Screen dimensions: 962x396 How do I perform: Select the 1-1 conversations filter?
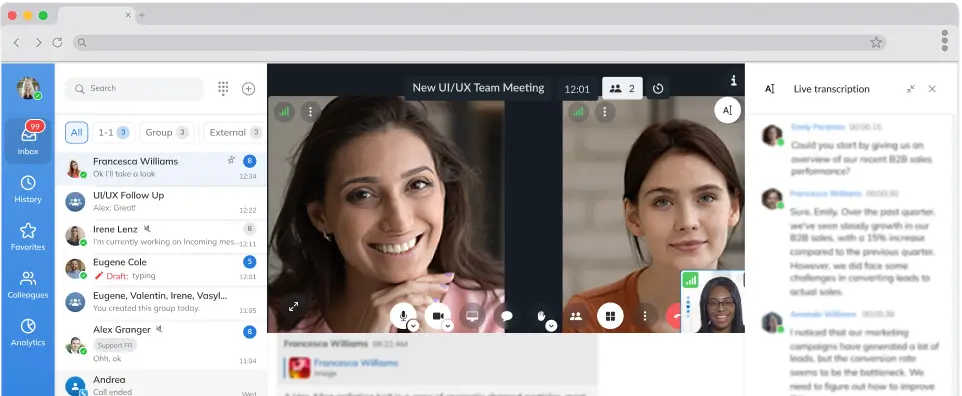(113, 132)
